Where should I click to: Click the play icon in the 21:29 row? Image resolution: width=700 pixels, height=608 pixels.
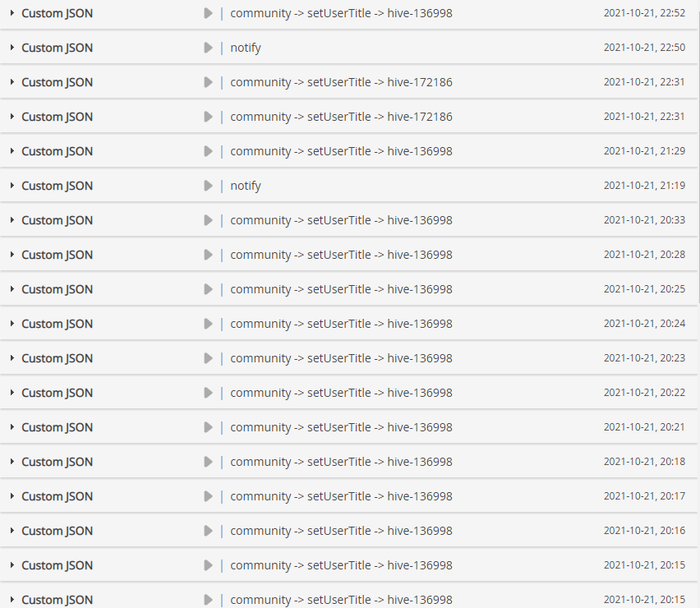pyautogui.click(x=208, y=151)
